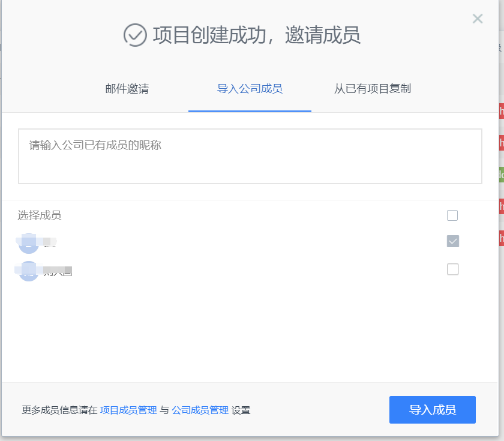Screen dimensions: 504x441
Task: Toggle the select-all checkbox beside 选择成员
Action: pyautogui.click(x=452, y=215)
